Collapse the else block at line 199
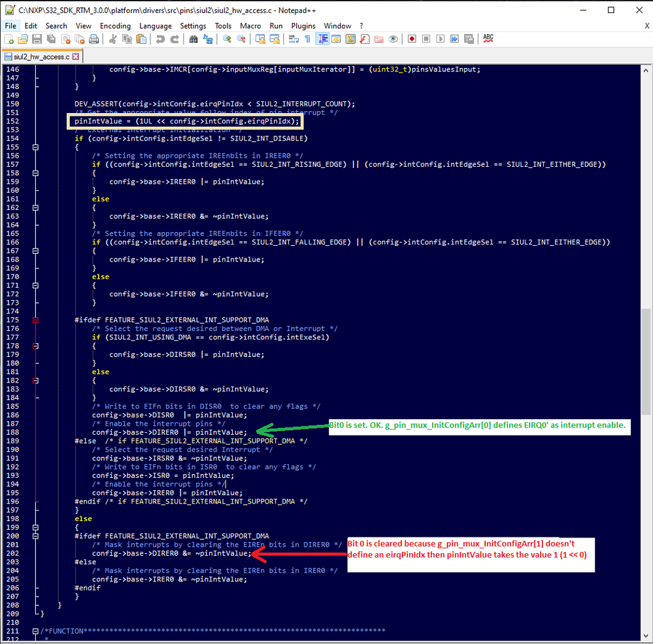The width and height of the screenshot is (653, 644). pyautogui.click(x=36, y=528)
